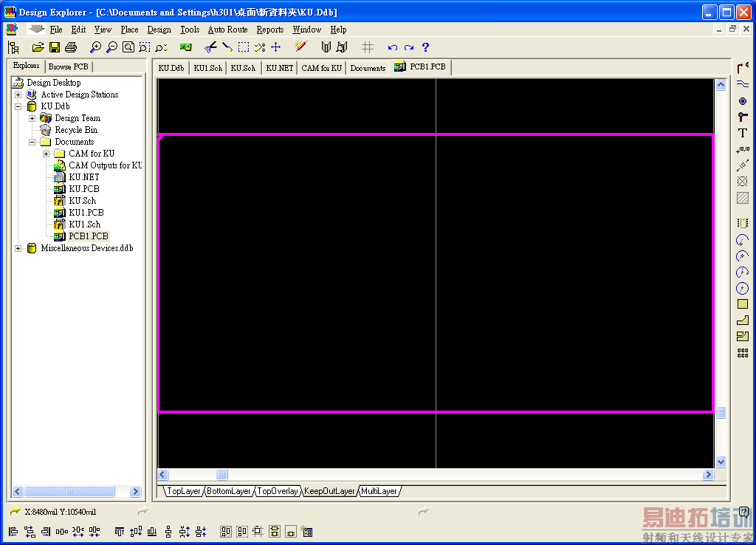Select the TopLayer layer tab
This screenshot has width=756, height=545.
[x=183, y=491]
